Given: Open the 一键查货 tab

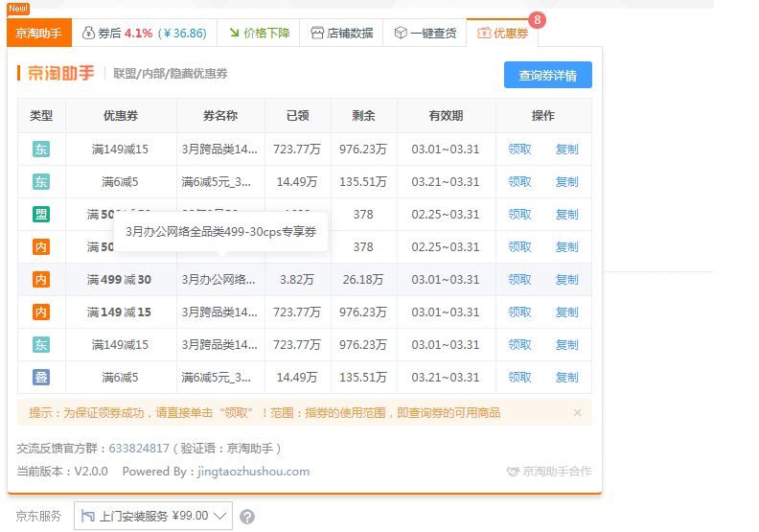Looking at the screenshot, I should coord(425,33).
